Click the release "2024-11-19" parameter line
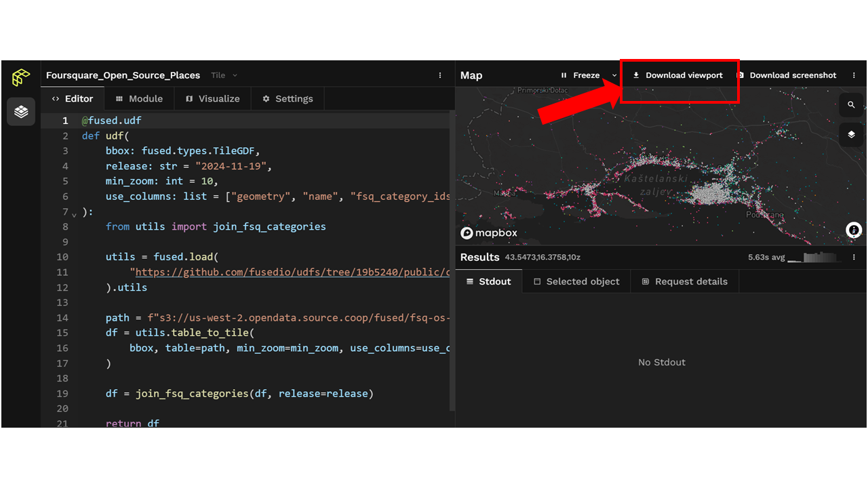Screen dimensions: 868x488 click(189, 166)
